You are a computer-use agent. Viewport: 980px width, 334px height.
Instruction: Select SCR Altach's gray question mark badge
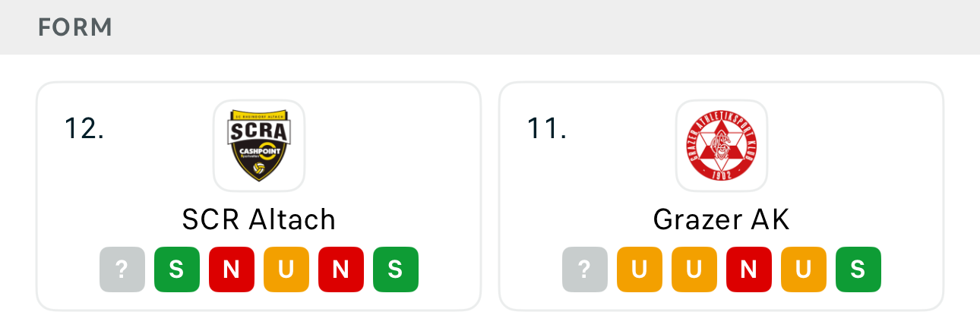click(x=122, y=269)
